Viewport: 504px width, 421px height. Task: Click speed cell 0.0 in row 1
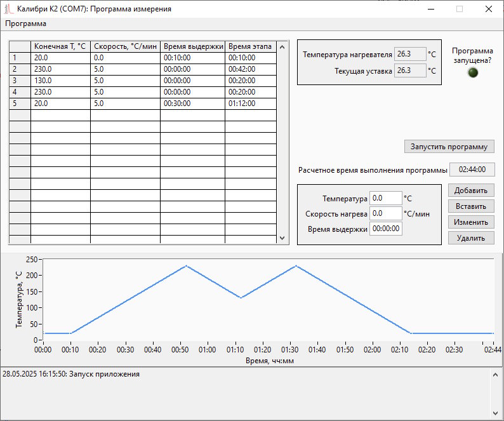coord(125,58)
